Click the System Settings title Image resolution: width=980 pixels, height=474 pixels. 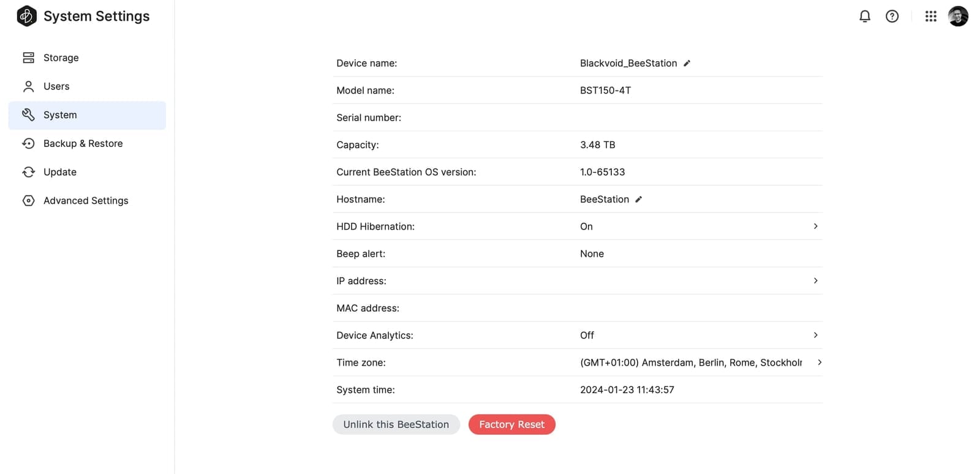tap(97, 17)
